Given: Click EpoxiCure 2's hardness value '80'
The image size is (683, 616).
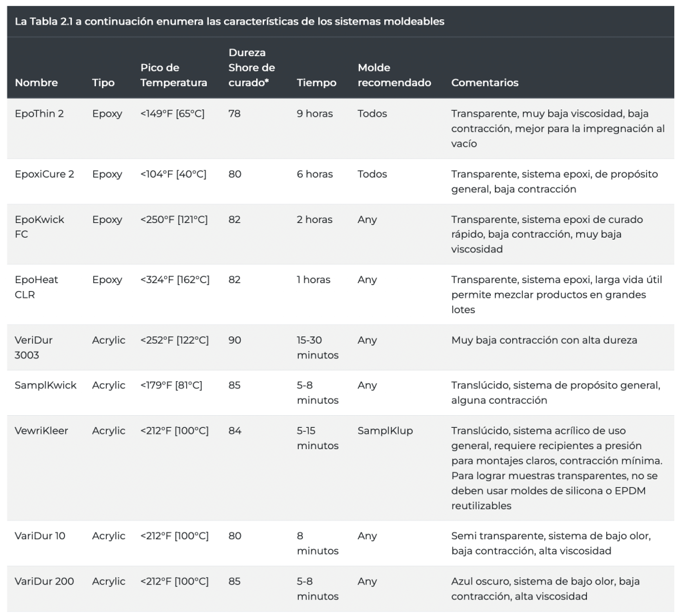Looking at the screenshot, I should 235,174.
